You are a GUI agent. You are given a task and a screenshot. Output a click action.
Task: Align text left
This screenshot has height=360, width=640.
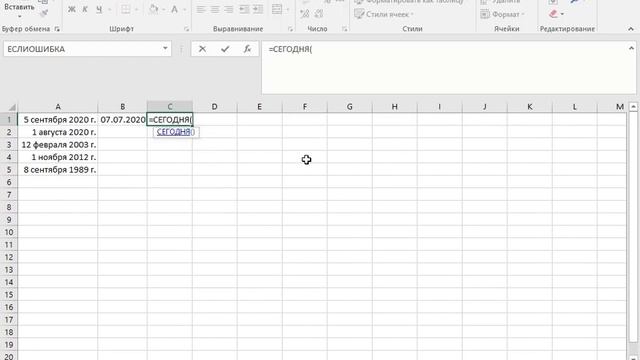click(201, 9)
